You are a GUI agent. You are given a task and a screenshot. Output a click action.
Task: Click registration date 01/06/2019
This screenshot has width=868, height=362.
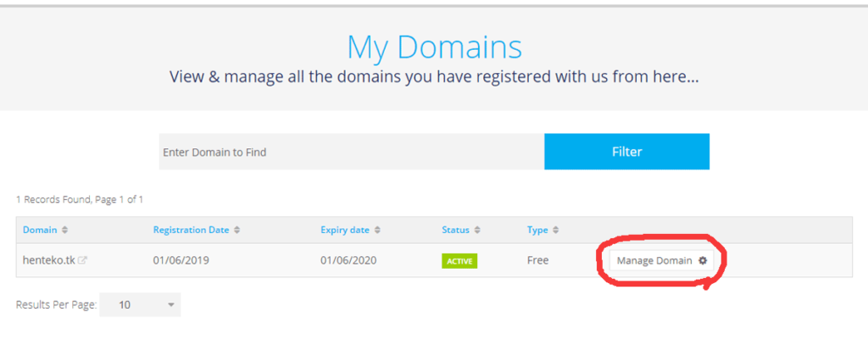[x=181, y=260]
